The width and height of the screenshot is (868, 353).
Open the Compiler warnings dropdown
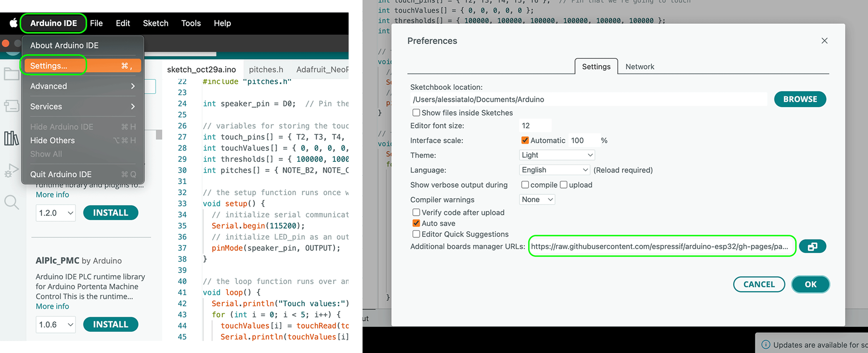(x=537, y=199)
